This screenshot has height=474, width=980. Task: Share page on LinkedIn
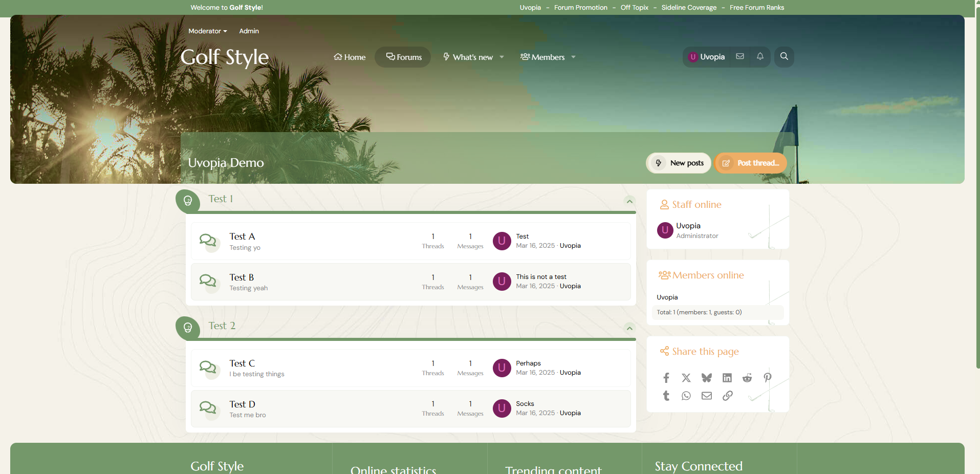727,378
